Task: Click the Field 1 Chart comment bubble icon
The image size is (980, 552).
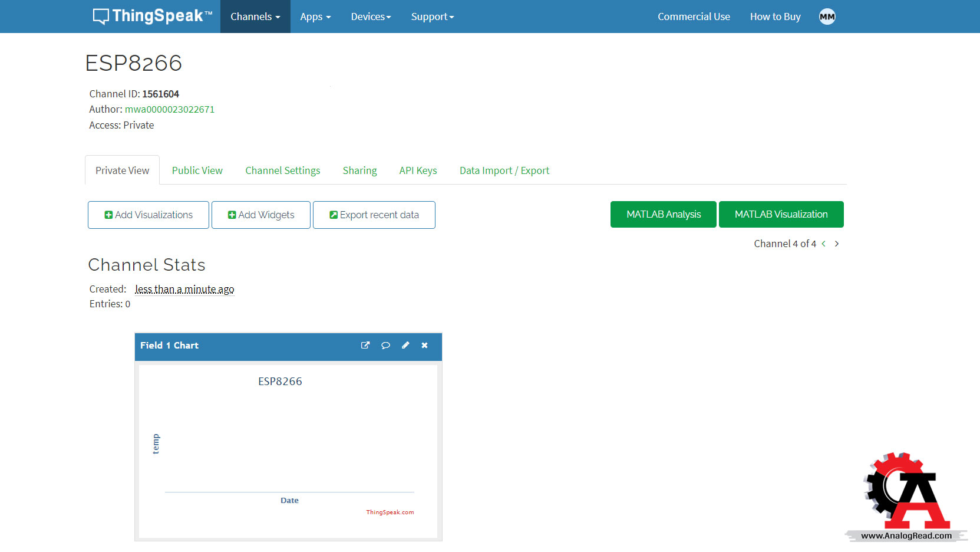Action: pyautogui.click(x=385, y=346)
